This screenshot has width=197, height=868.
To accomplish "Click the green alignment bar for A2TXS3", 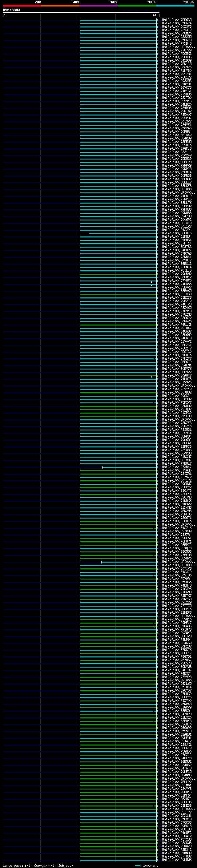I will [119, 294].
